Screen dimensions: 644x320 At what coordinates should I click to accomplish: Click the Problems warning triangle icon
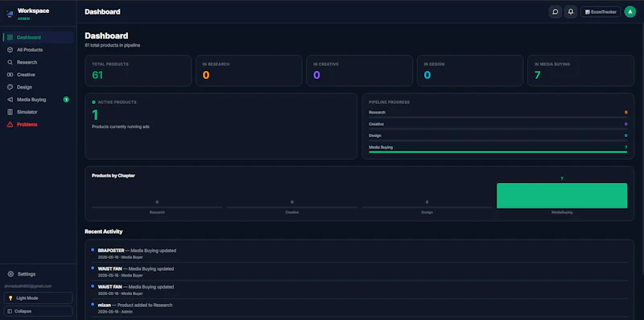(10, 124)
